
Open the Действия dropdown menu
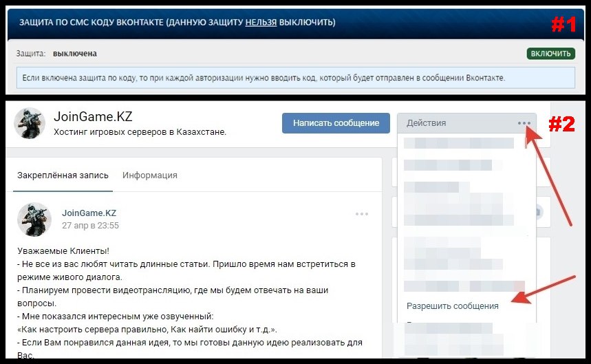(x=466, y=123)
